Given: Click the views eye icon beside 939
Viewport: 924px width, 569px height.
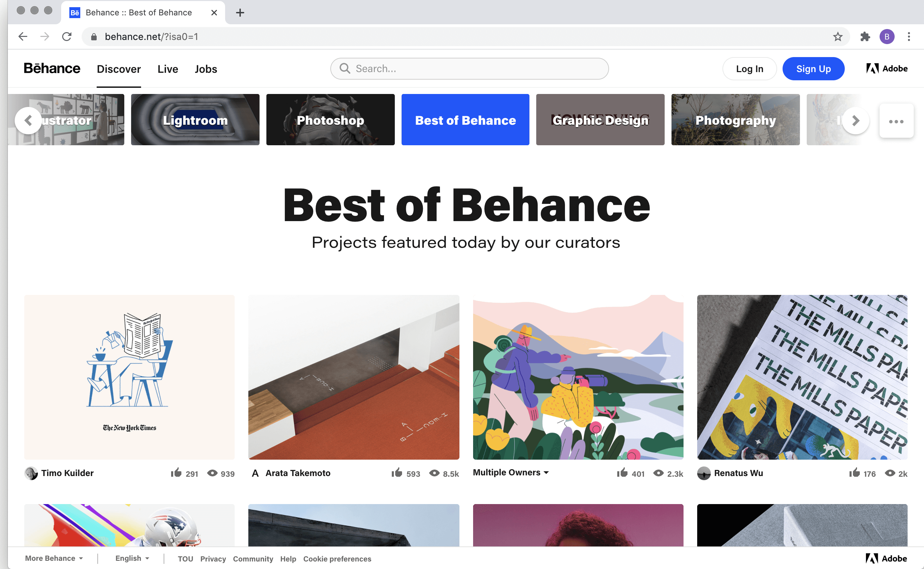Looking at the screenshot, I should click(x=212, y=473).
